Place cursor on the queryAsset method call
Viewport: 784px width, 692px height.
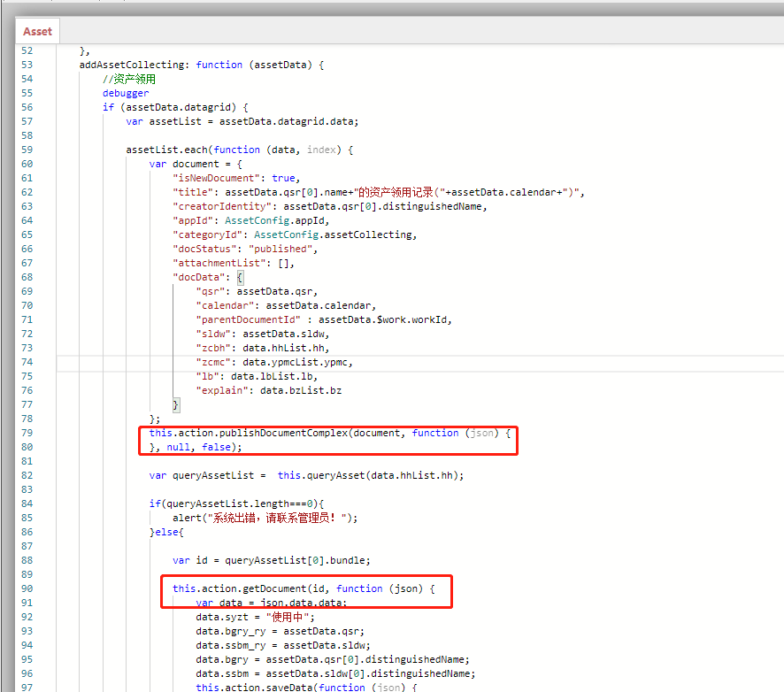tap(334, 475)
